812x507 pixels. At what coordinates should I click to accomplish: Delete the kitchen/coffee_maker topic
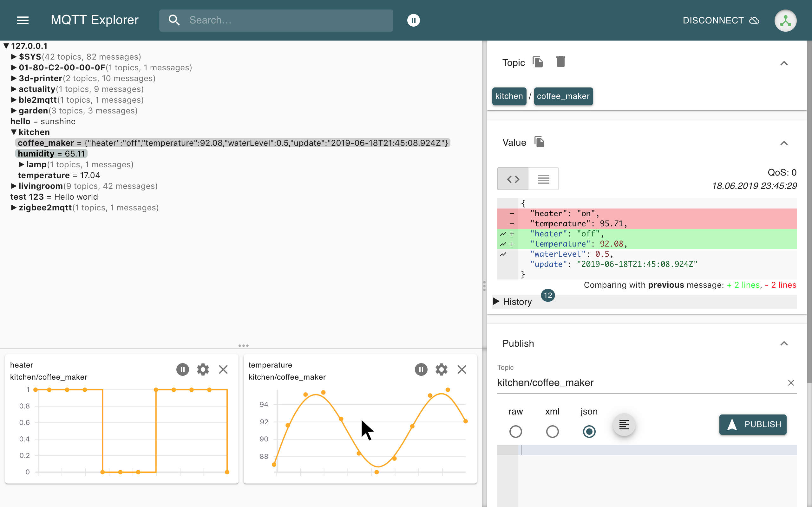[560, 62]
